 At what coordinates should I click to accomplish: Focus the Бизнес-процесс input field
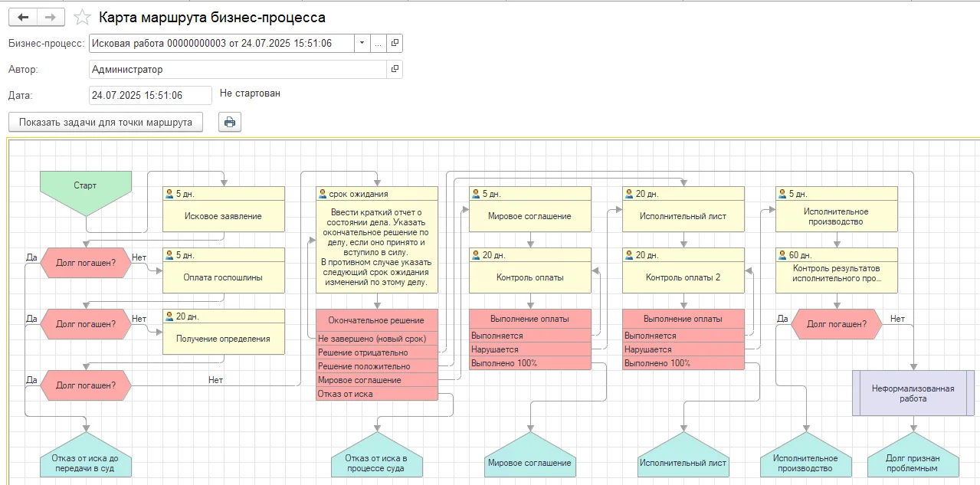[221, 44]
